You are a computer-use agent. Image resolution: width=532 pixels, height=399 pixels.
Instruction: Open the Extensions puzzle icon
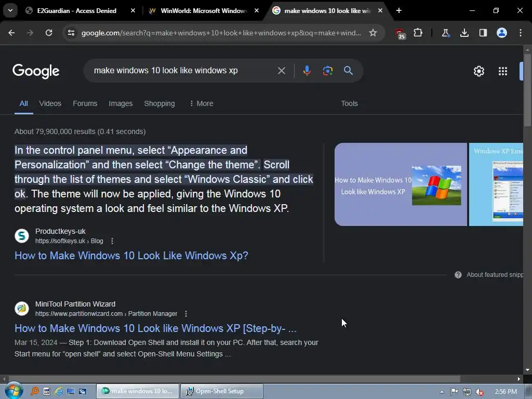click(x=418, y=33)
